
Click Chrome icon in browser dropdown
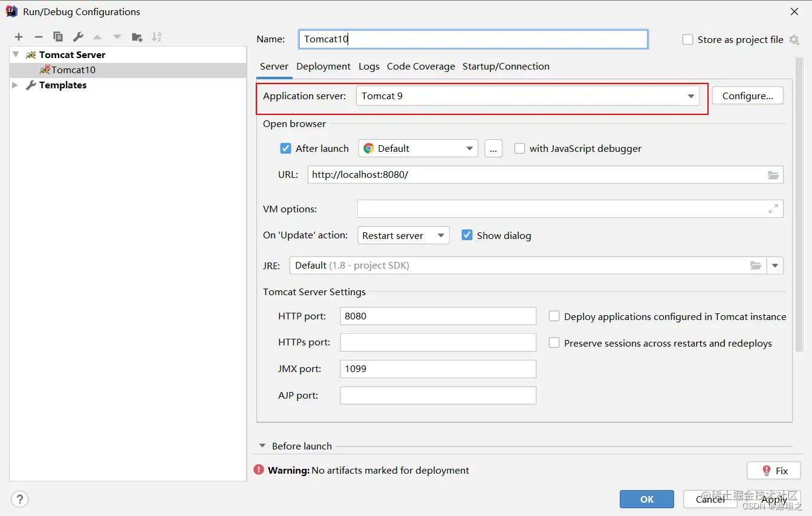pyautogui.click(x=369, y=148)
